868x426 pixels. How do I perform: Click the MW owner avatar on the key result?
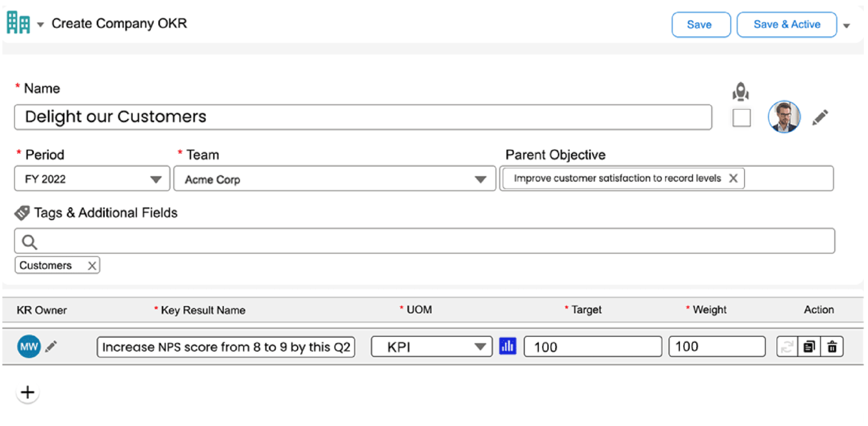pos(29,346)
